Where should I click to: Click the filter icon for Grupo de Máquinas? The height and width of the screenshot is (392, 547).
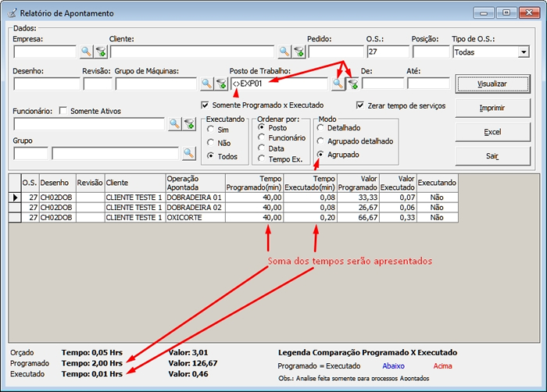(221, 84)
